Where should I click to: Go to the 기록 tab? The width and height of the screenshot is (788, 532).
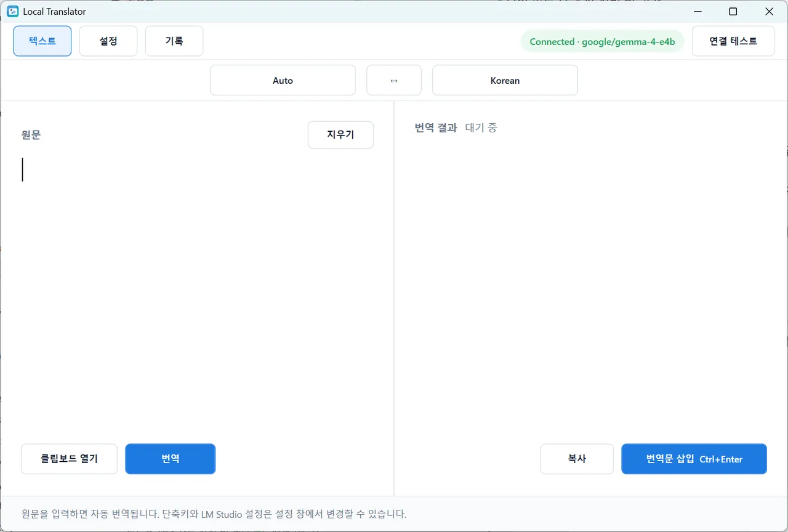(174, 41)
